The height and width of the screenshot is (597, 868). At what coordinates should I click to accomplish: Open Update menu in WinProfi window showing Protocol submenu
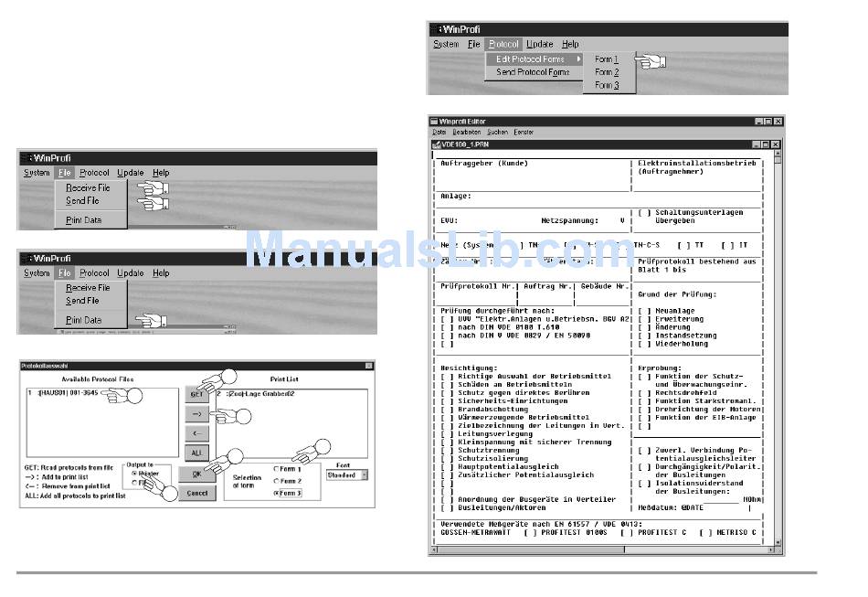[x=539, y=44]
